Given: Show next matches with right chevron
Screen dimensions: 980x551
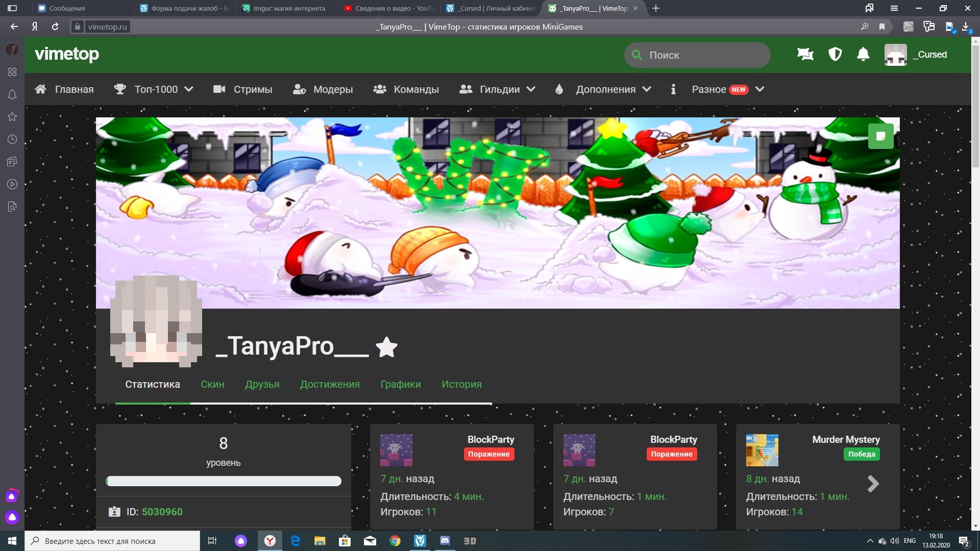Looking at the screenshot, I should [873, 483].
